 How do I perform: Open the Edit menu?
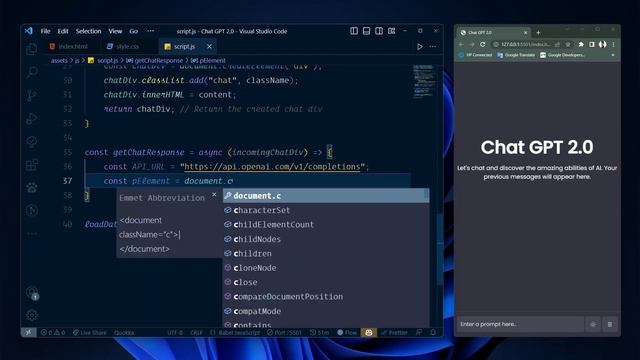point(63,31)
